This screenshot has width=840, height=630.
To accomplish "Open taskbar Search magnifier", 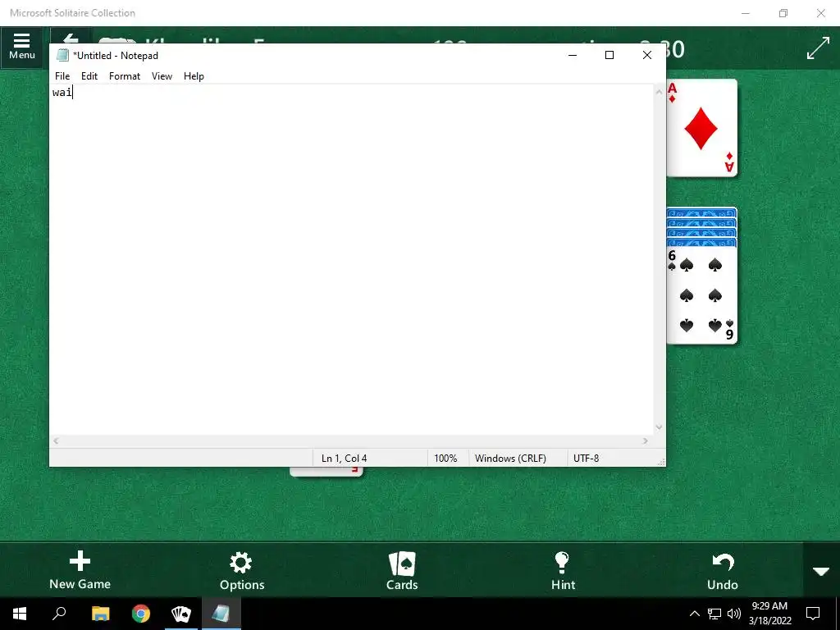I will (x=59, y=614).
